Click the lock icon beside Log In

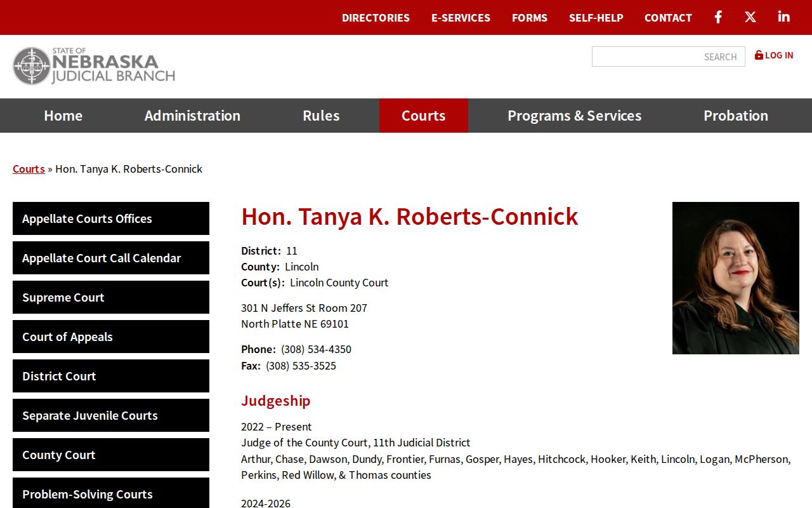[759, 55]
